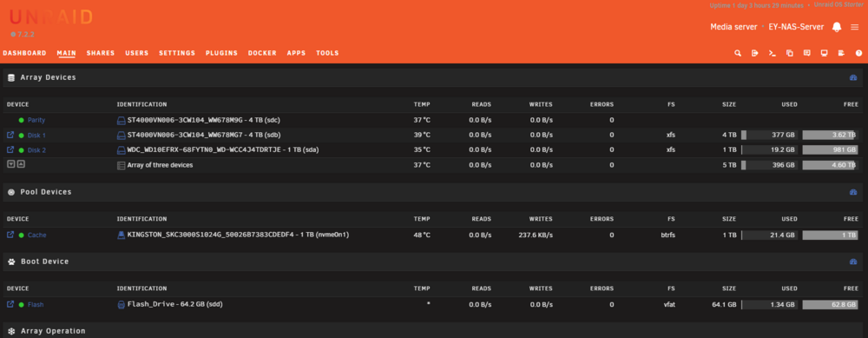Click the Flash_Drive USB icon
The width and height of the screenshot is (868, 338).
coord(122,305)
